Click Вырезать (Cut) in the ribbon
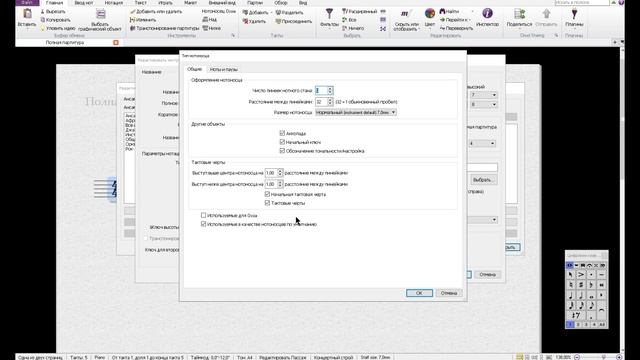The width and height of the screenshot is (640, 360). [x=53, y=11]
